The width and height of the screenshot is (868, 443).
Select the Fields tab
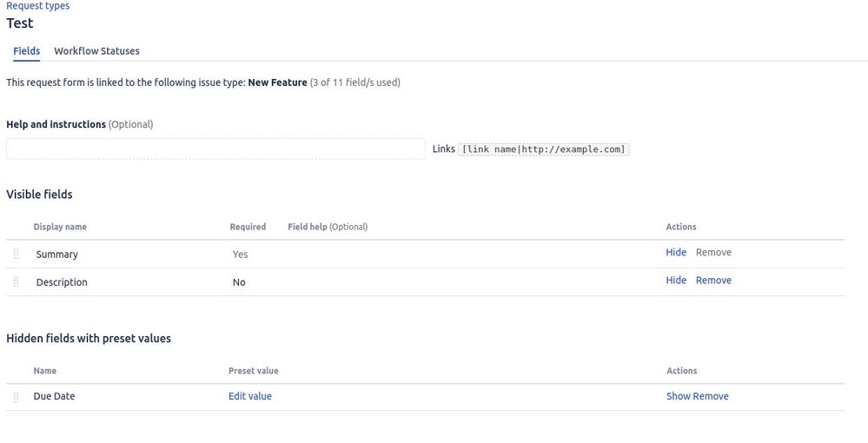point(27,51)
